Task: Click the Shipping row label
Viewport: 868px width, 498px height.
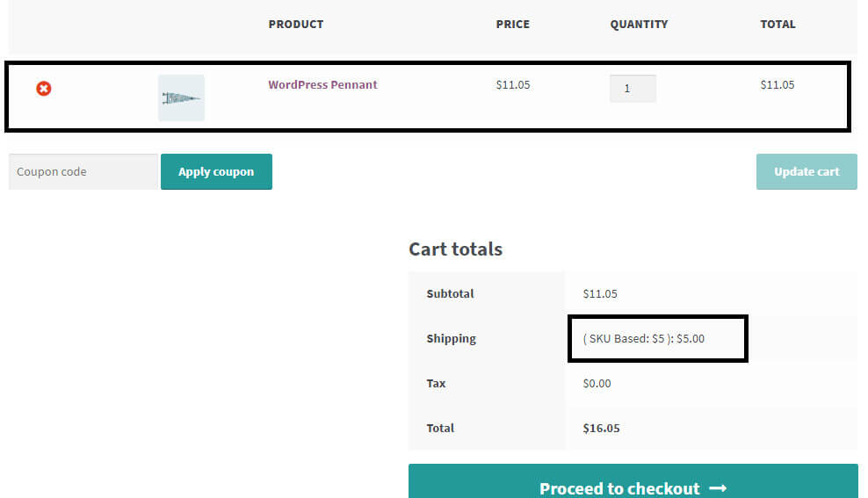Action: [451, 339]
